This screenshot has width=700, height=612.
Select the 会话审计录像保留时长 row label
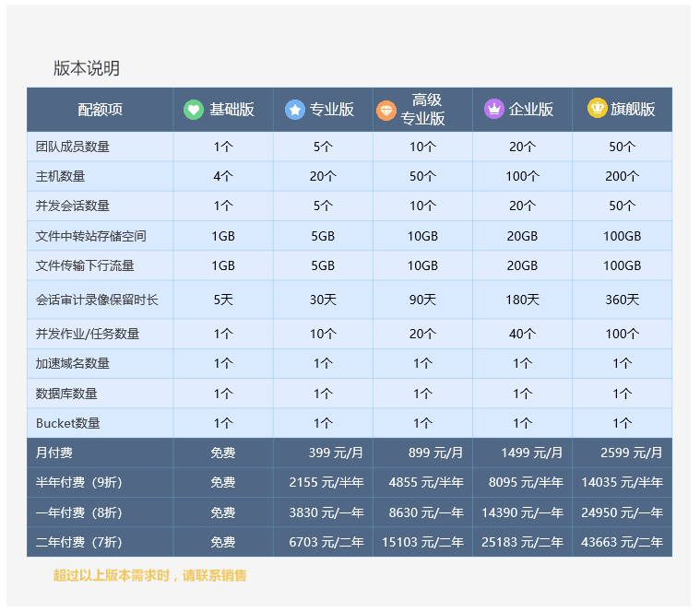97,300
